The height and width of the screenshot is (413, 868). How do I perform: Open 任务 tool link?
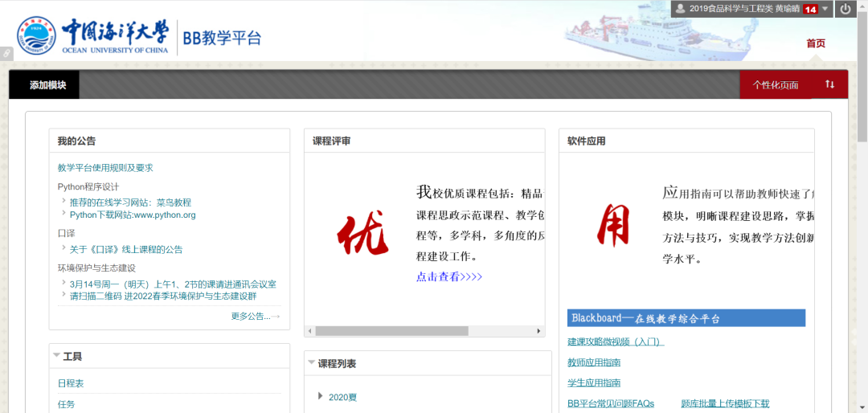[66, 403]
